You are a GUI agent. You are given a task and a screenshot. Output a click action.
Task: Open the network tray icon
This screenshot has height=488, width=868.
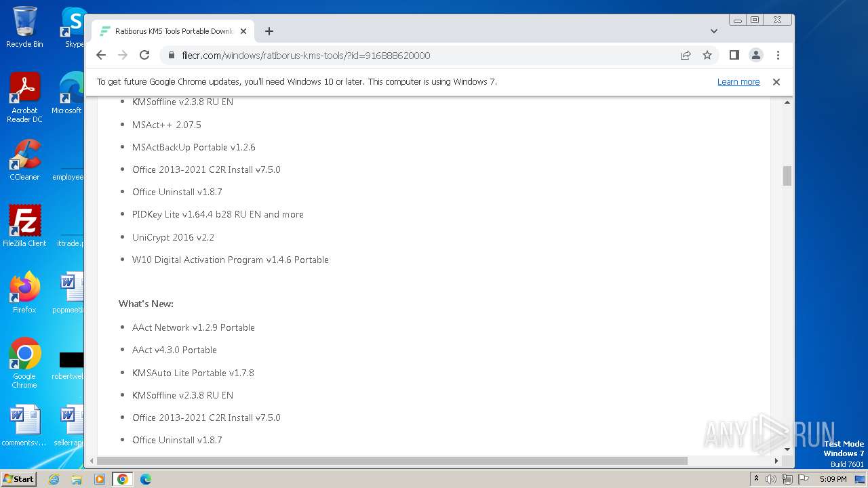coord(787,479)
